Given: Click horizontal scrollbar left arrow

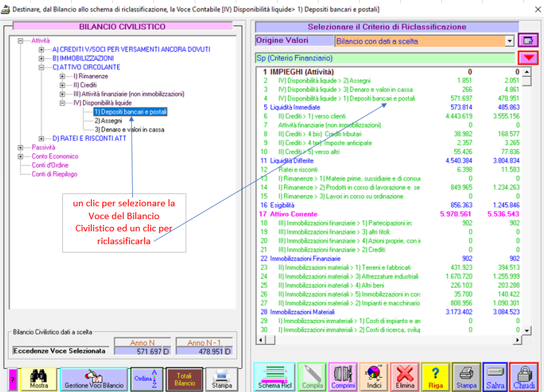Looking at the screenshot, I should 261,340.
